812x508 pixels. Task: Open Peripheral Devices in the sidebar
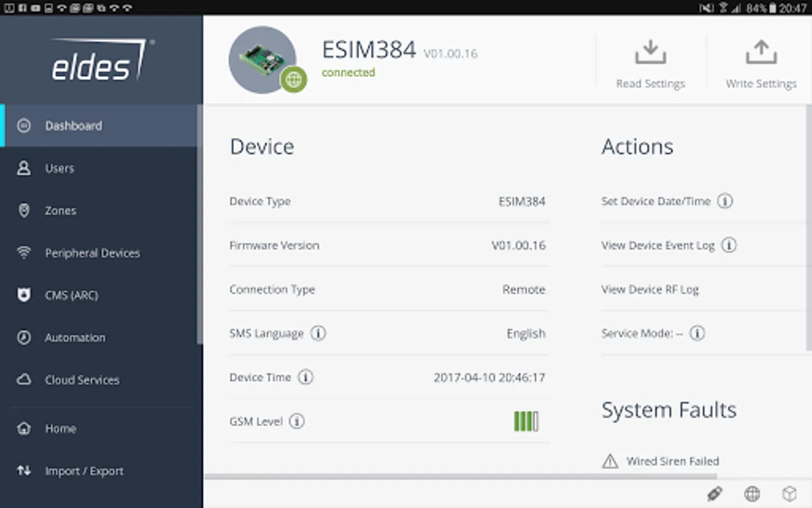pos(101,252)
